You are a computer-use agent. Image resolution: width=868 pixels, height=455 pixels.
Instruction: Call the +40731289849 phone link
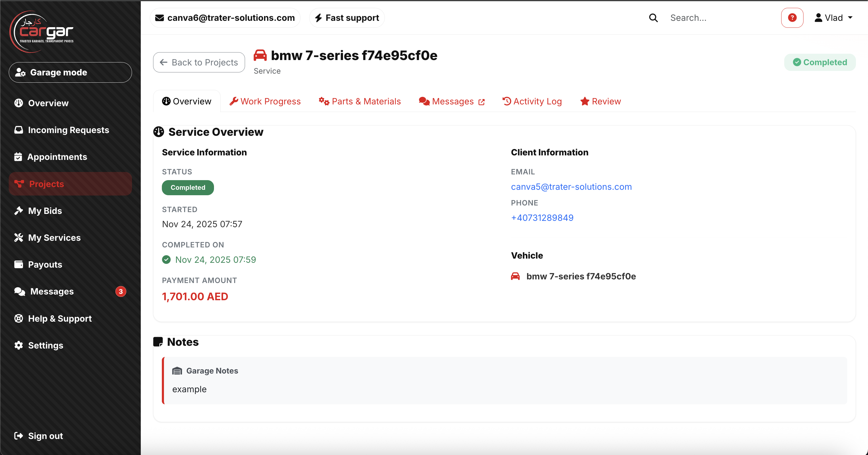coord(542,218)
